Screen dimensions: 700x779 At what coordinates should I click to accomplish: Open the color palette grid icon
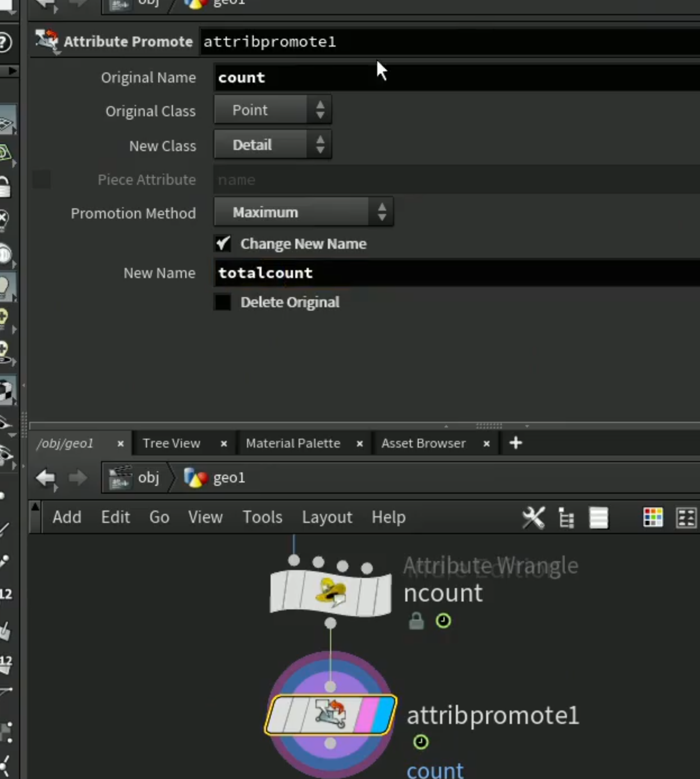(x=653, y=518)
